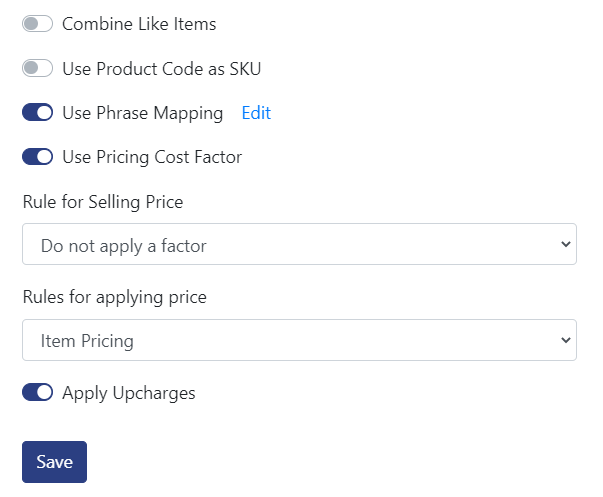603x497 pixels.
Task: Disable the Apply Upcharges switch
Action: click(37, 392)
